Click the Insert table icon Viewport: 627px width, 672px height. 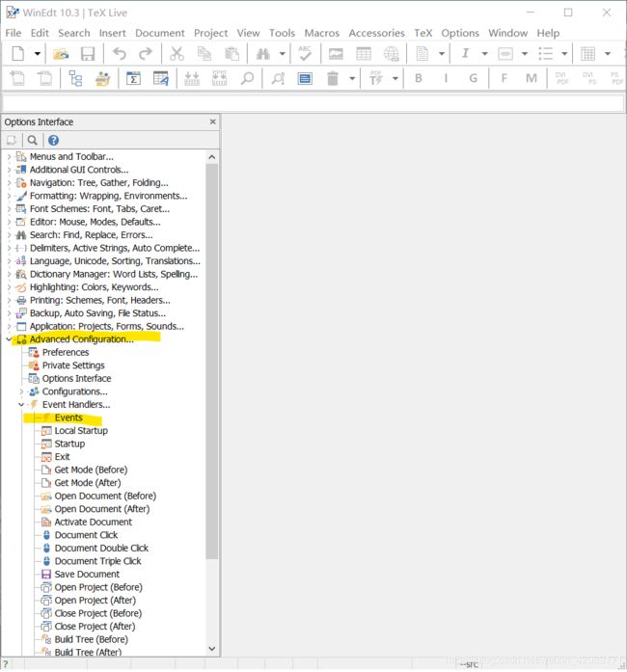pyautogui.click(x=364, y=54)
